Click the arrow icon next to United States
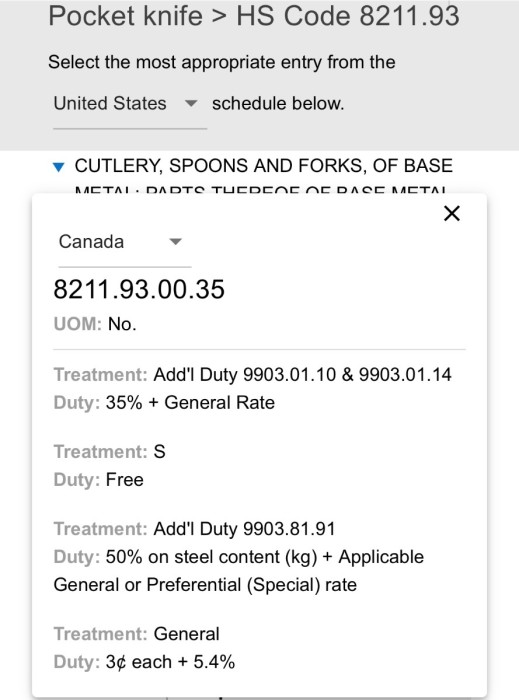This screenshot has width=519, height=700. pos(191,104)
